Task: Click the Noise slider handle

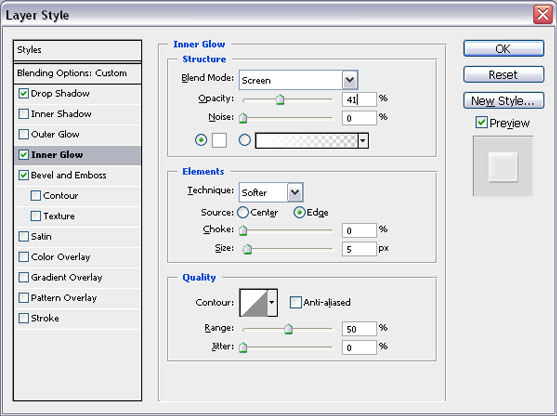Action: 243,118
